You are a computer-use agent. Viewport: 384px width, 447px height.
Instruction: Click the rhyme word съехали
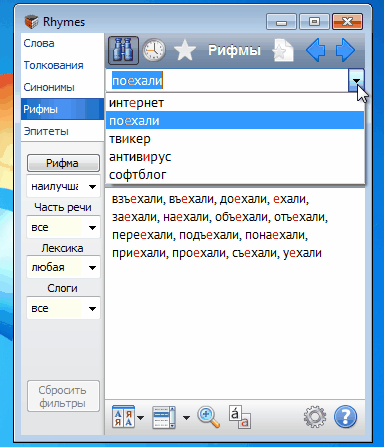coord(254,253)
